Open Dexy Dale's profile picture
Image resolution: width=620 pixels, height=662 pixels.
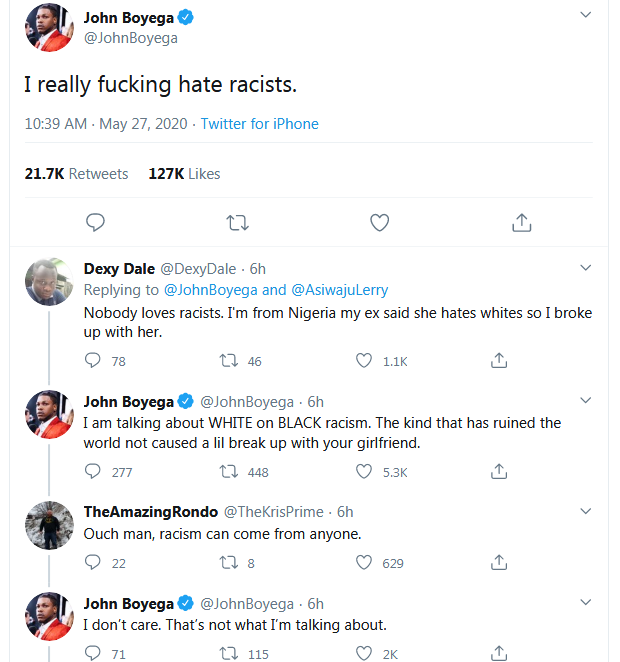click(48, 282)
